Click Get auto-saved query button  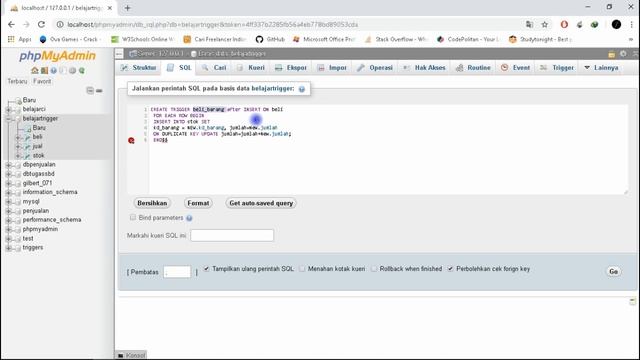click(x=261, y=203)
